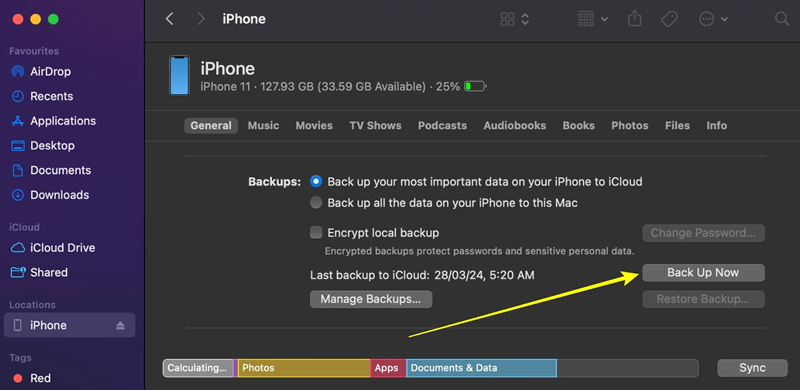Click the back navigation arrow
The width and height of the screenshot is (800, 390).
pyautogui.click(x=170, y=19)
